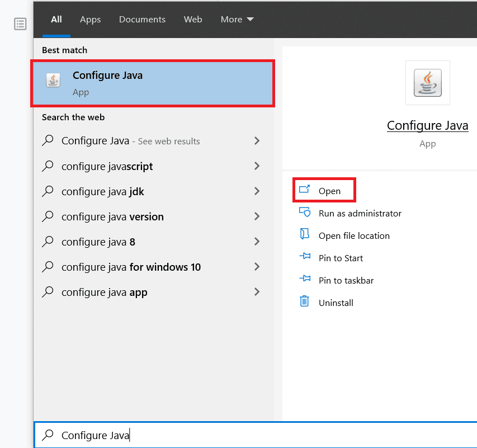
Task: Click the Open file location folder icon
Action: coord(304,235)
